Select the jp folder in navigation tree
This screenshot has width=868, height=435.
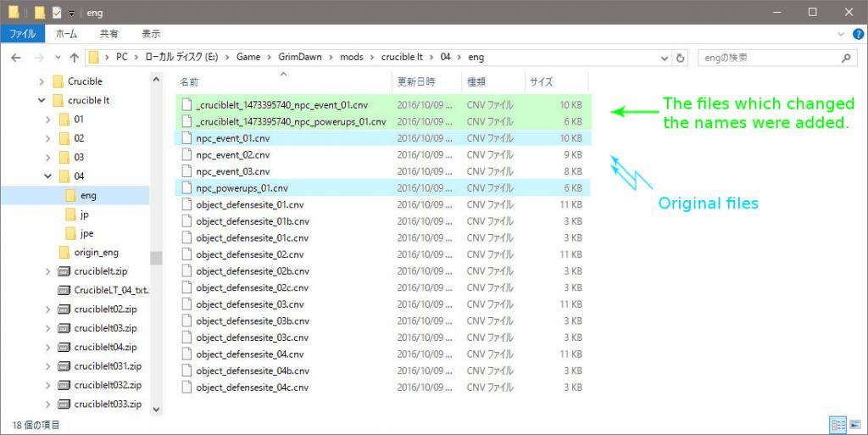(84, 215)
